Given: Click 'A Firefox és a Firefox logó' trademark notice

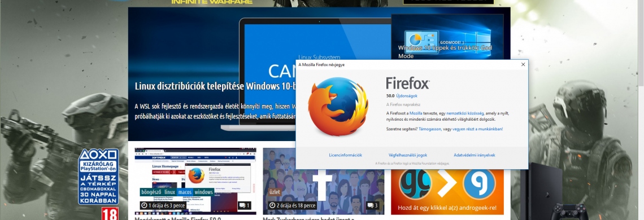Looking at the screenshot, I should (412, 164).
